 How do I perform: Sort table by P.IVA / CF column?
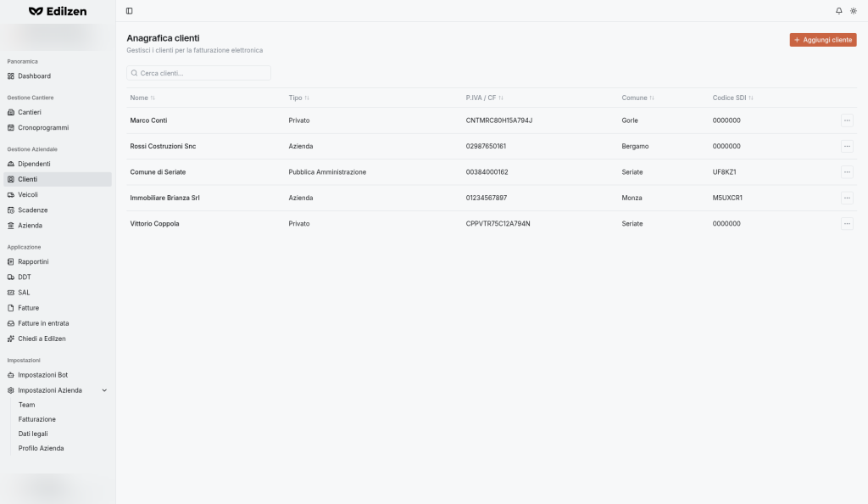[484, 98]
